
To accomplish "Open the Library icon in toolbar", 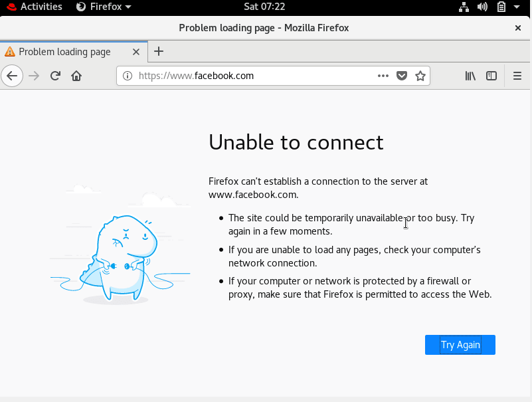I will (x=470, y=76).
